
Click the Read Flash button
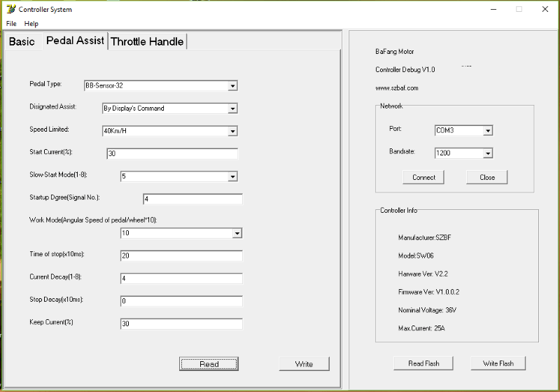click(423, 363)
